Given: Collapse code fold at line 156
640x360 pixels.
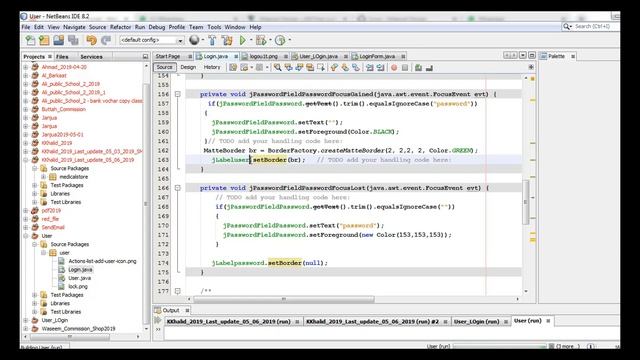Looking at the screenshot, I should tap(178, 94).
